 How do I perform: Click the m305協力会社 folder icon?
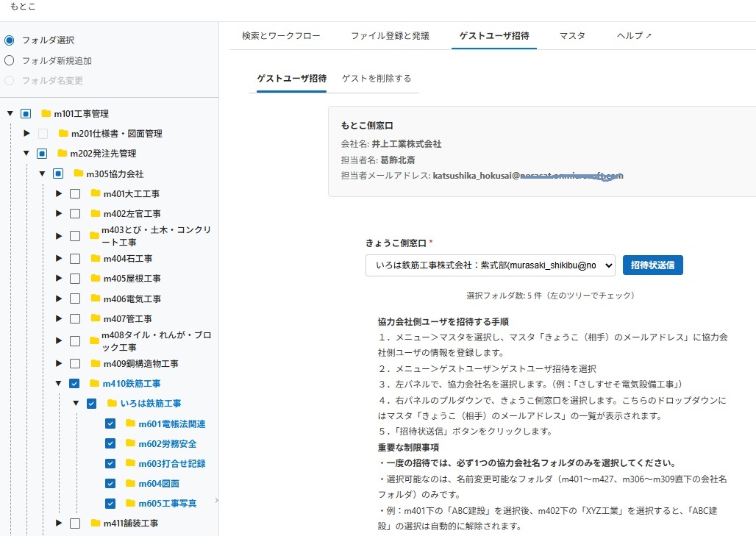pyautogui.click(x=79, y=174)
